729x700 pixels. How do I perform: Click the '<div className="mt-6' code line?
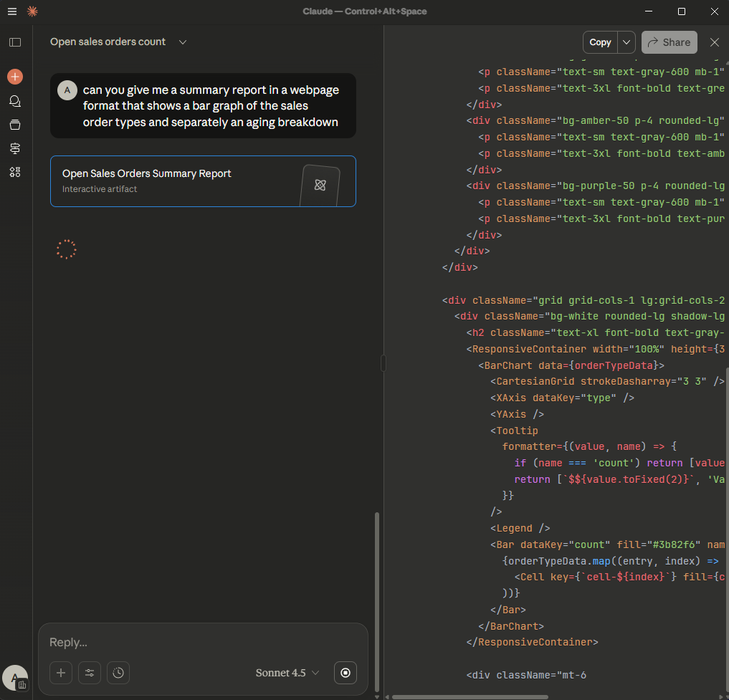click(526, 675)
